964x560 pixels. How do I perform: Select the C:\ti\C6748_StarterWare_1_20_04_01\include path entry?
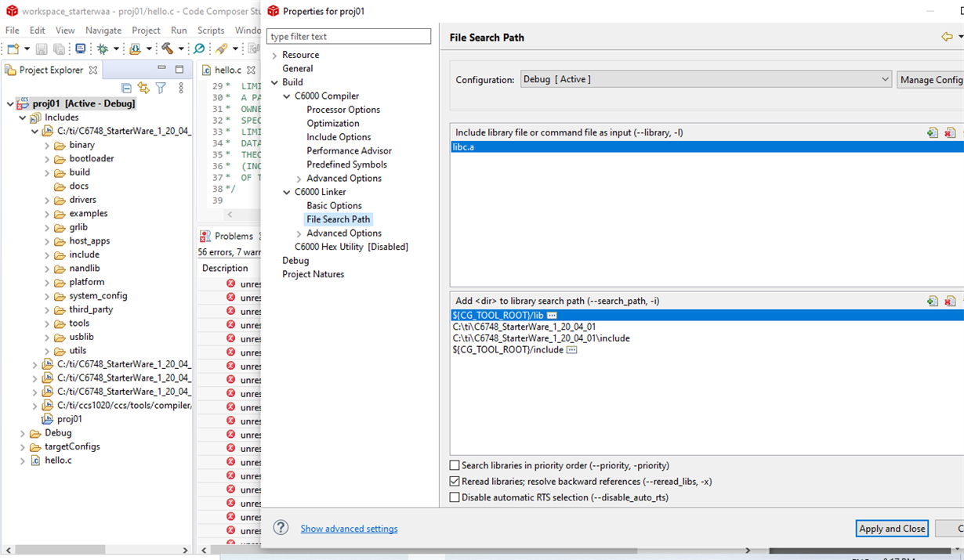(541, 338)
